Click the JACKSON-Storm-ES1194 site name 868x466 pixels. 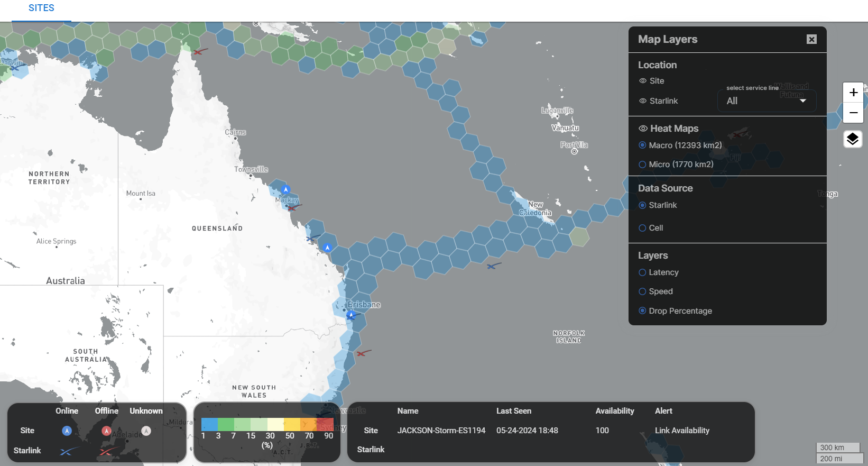pyautogui.click(x=441, y=431)
